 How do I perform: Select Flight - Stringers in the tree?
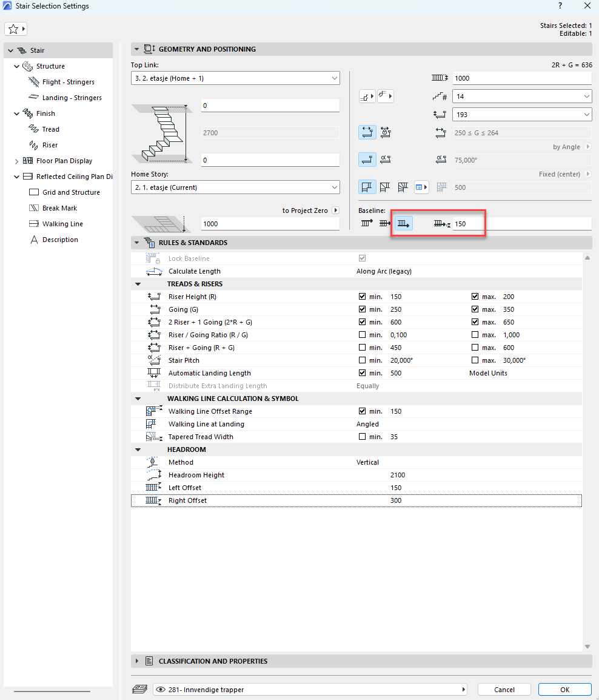[68, 82]
